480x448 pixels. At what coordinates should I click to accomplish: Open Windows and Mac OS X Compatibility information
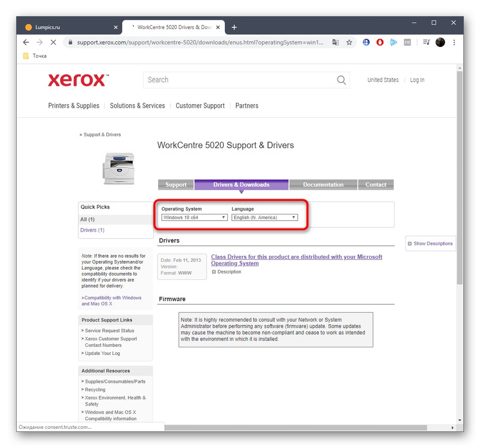(x=111, y=416)
